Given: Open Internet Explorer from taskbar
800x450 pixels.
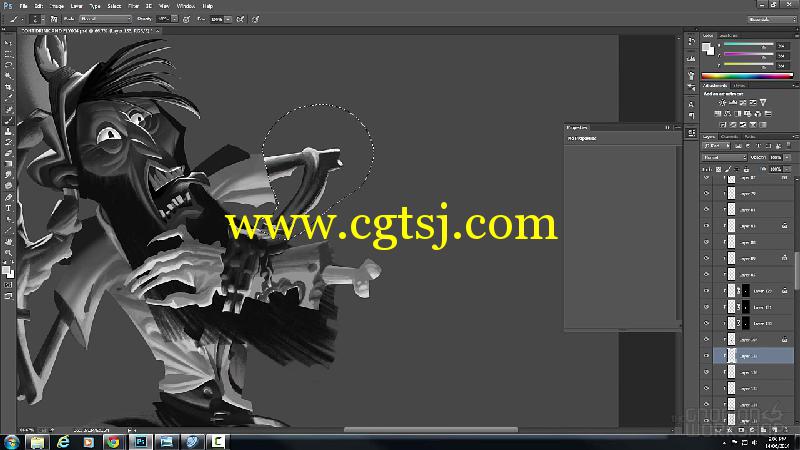Looking at the screenshot, I should 63,442.
